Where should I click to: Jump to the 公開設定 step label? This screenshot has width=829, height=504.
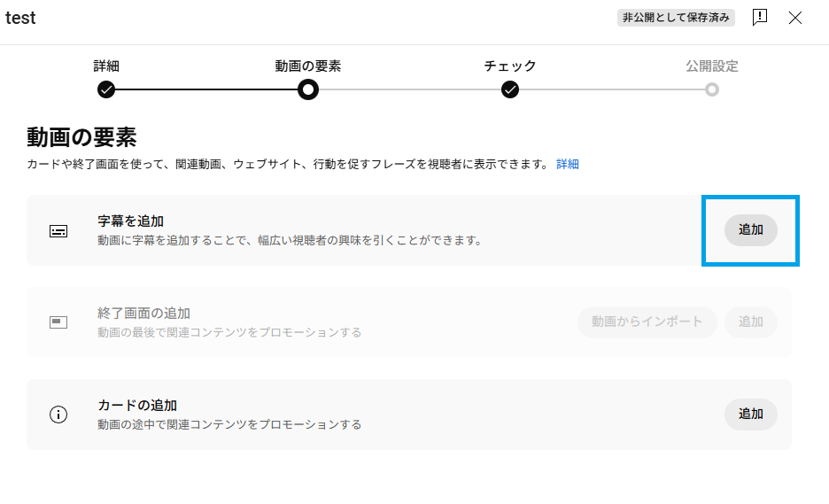click(x=712, y=66)
